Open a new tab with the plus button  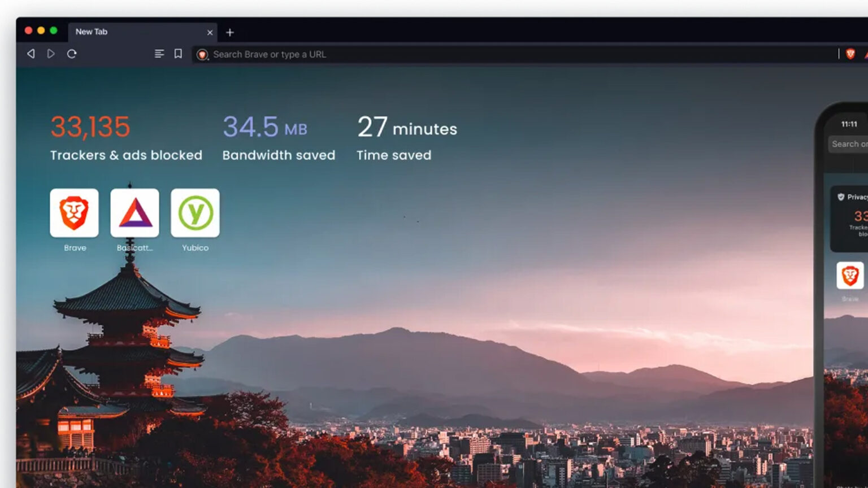pos(229,32)
